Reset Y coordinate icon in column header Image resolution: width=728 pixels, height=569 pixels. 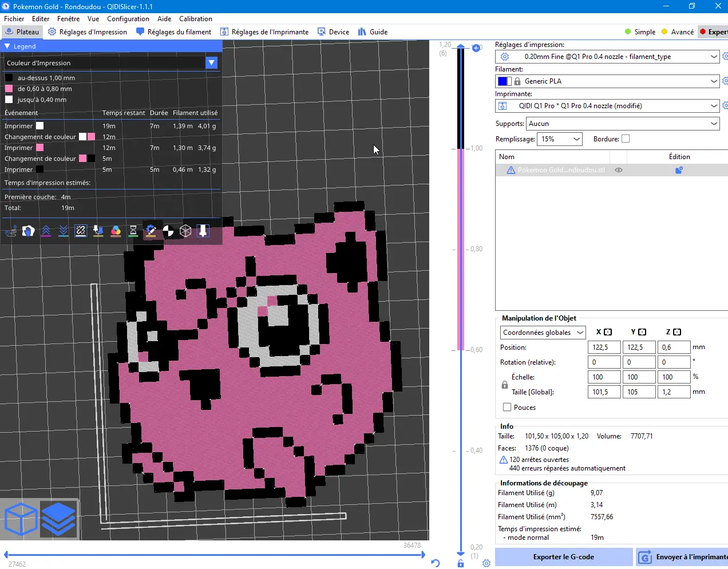coord(642,332)
